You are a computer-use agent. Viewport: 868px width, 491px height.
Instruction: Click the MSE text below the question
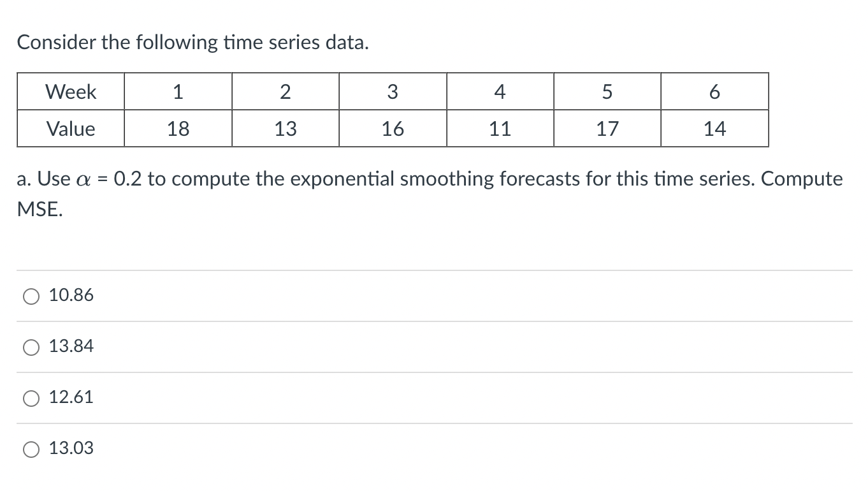click(35, 209)
